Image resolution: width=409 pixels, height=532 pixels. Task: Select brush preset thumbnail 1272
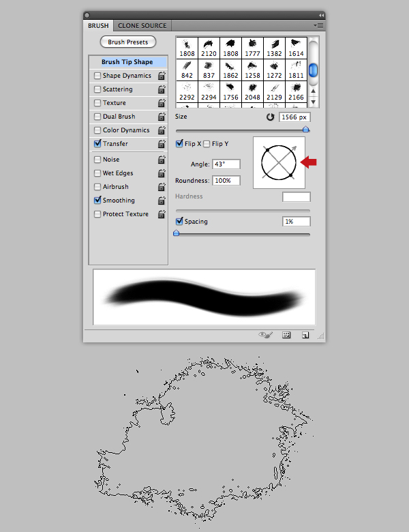click(274, 70)
